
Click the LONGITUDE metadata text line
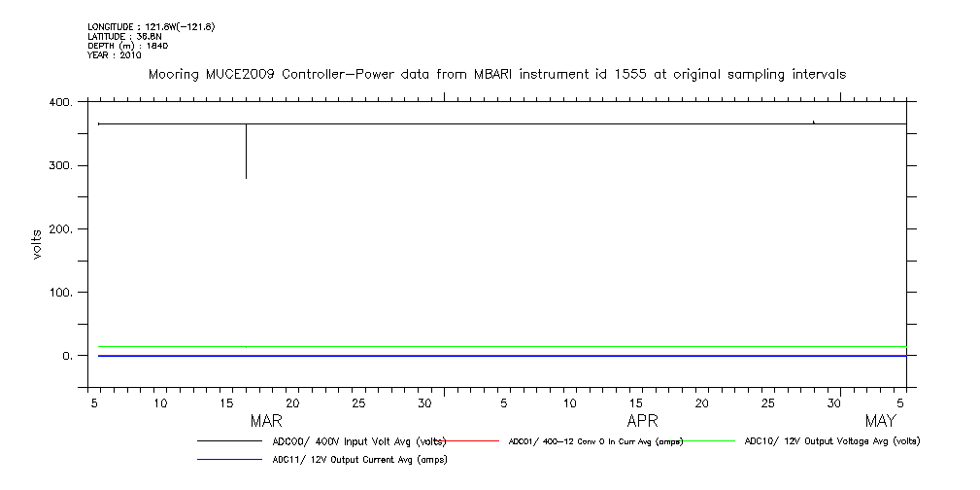tap(151, 26)
